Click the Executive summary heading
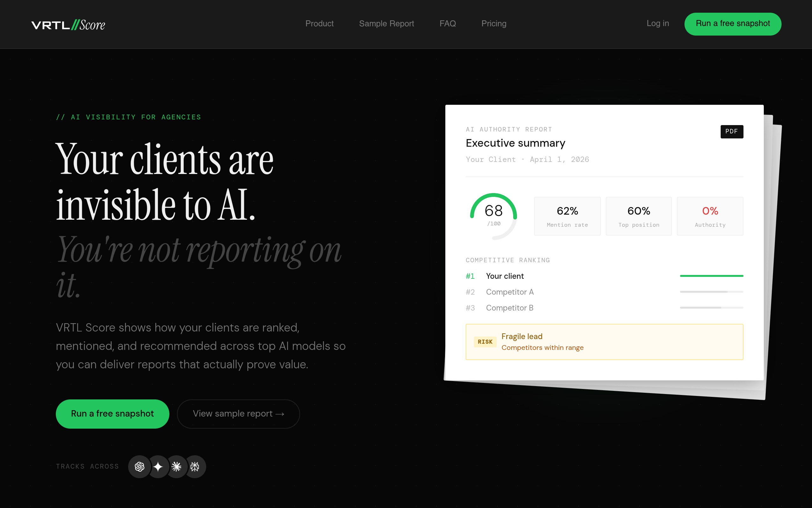 pos(515,143)
